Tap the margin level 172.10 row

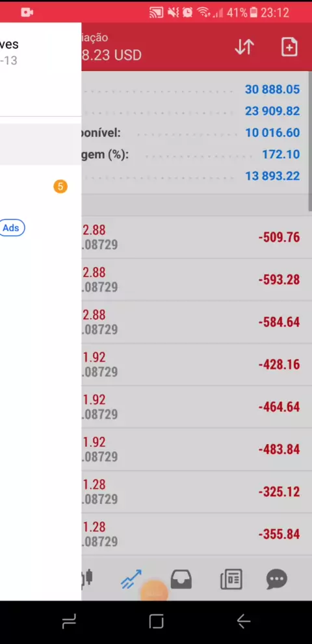[x=195, y=155]
